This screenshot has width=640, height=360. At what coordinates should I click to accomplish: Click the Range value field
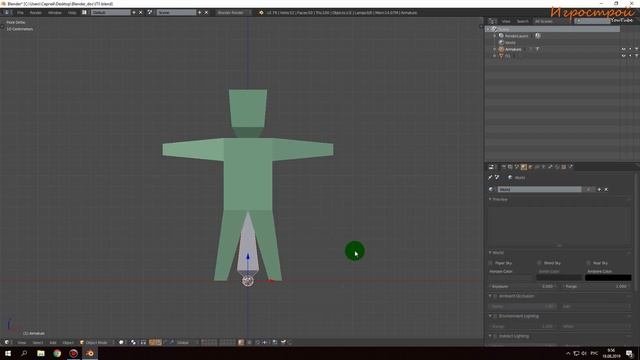(x=596, y=287)
